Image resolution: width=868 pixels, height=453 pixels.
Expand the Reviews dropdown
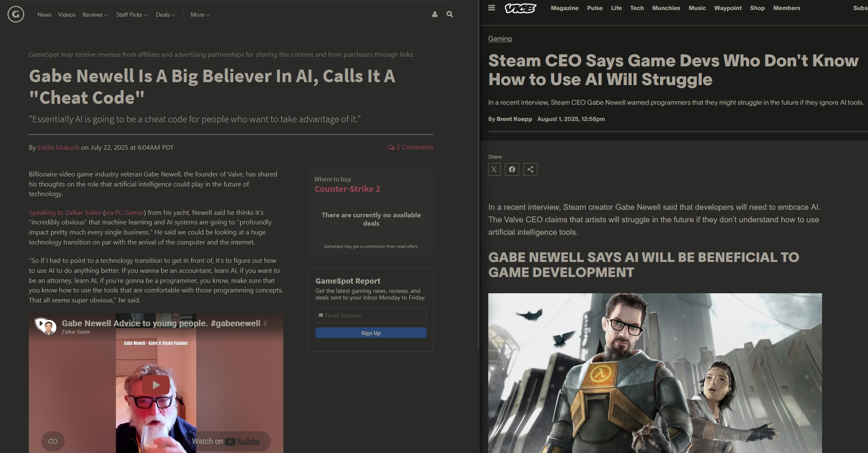pos(95,15)
